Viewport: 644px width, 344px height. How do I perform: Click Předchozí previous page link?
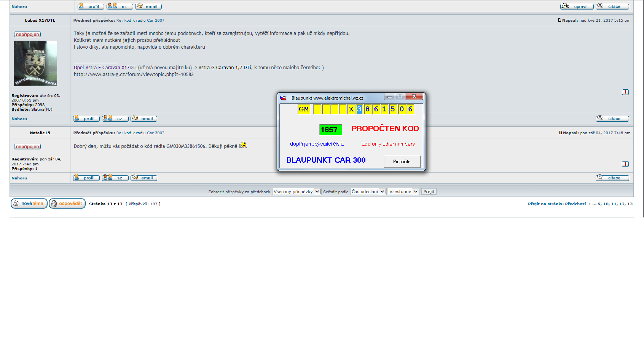(x=575, y=204)
